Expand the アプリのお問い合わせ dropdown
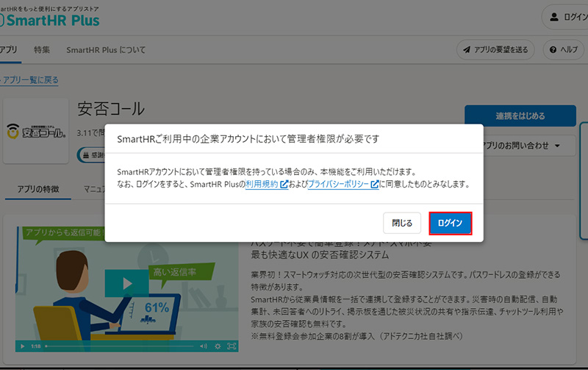The height and width of the screenshot is (370, 588). [x=528, y=146]
